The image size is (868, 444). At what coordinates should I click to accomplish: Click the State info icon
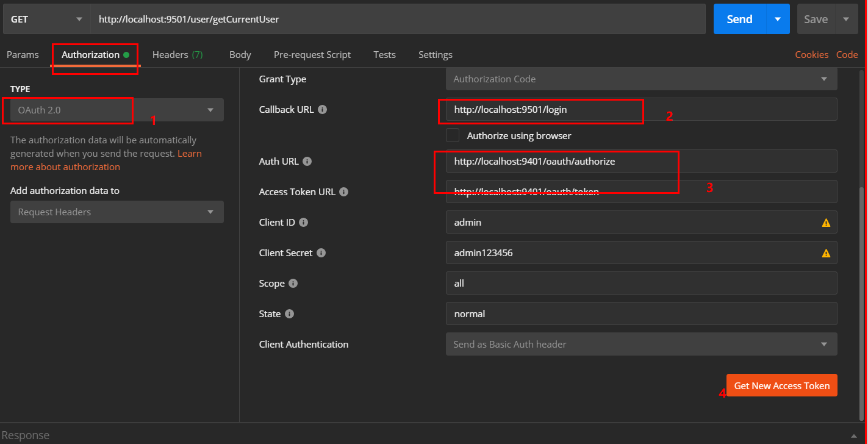290,314
